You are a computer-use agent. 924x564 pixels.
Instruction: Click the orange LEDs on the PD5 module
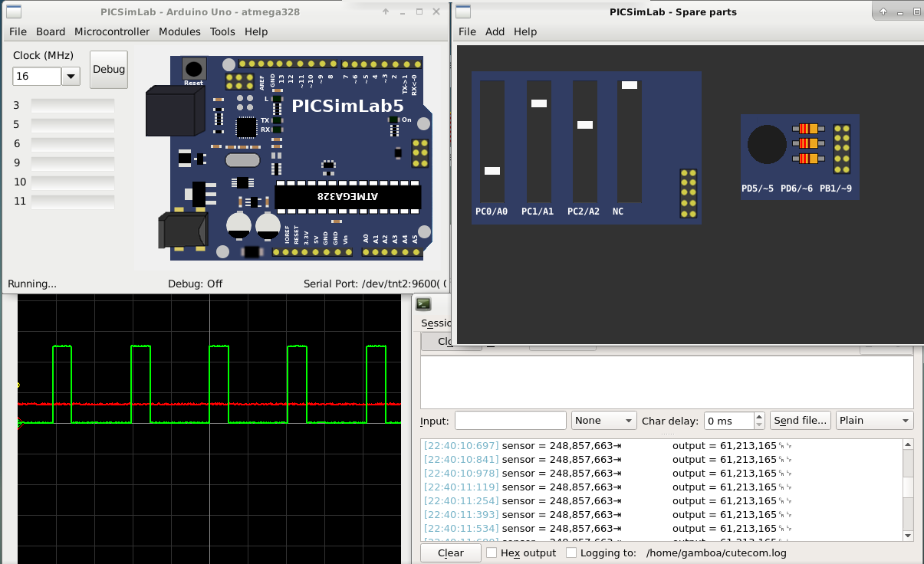807,144
